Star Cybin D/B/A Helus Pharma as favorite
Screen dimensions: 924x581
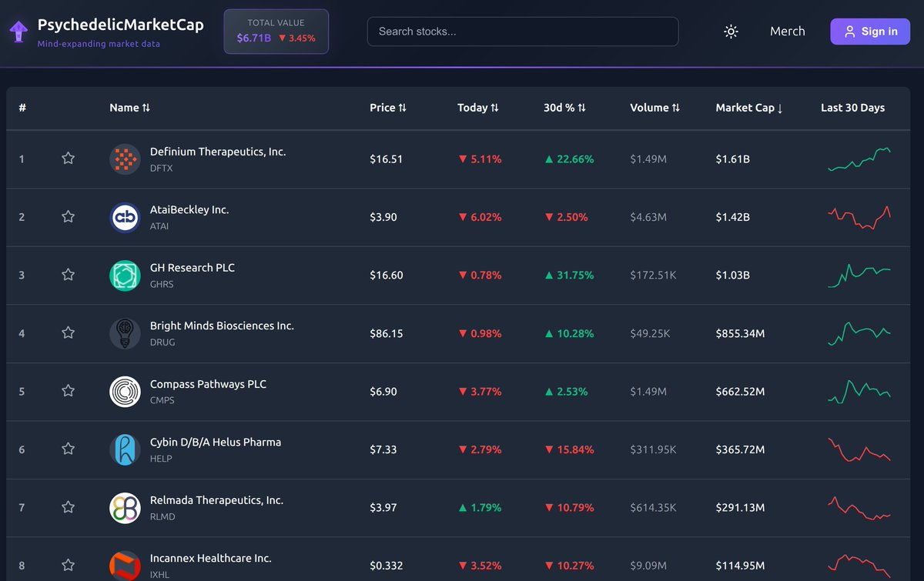click(x=68, y=449)
